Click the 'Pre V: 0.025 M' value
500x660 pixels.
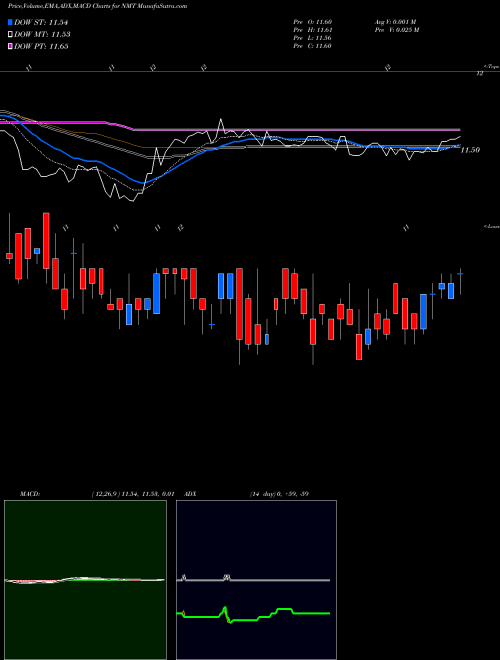tap(396, 30)
